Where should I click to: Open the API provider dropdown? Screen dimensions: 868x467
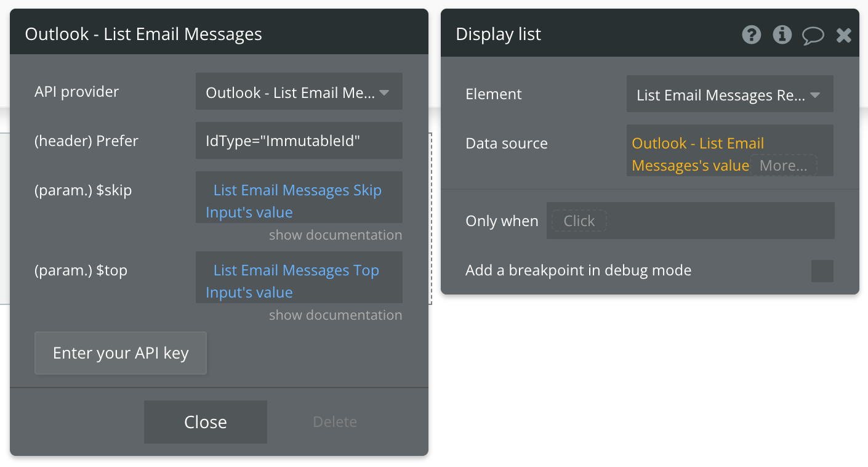(x=299, y=91)
